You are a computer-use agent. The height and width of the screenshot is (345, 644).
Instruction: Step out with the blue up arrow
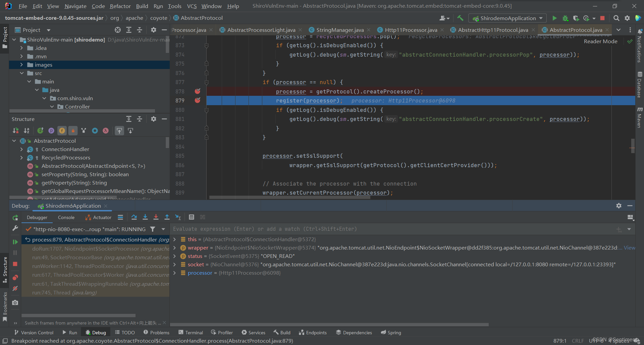pyautogui.click(x=167, y=217)
